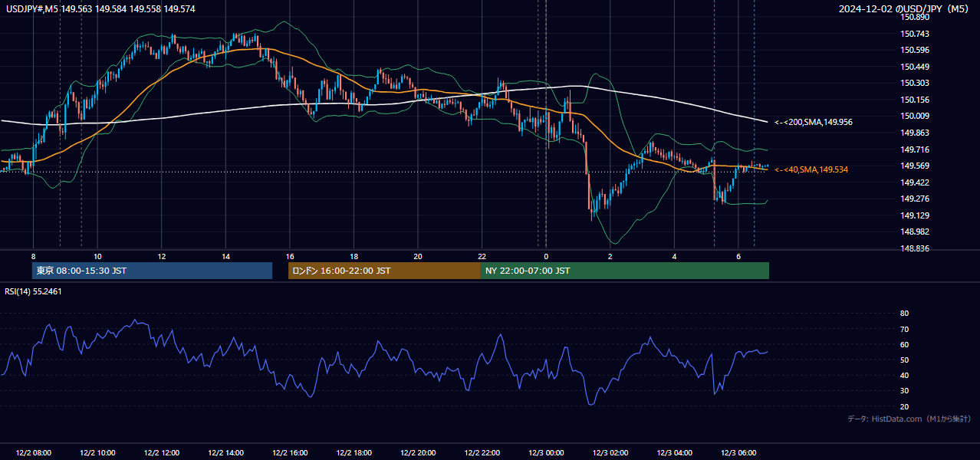980x460 pixels.
Task: Click RSI scale value 30
Action: [x=905, y=391]
